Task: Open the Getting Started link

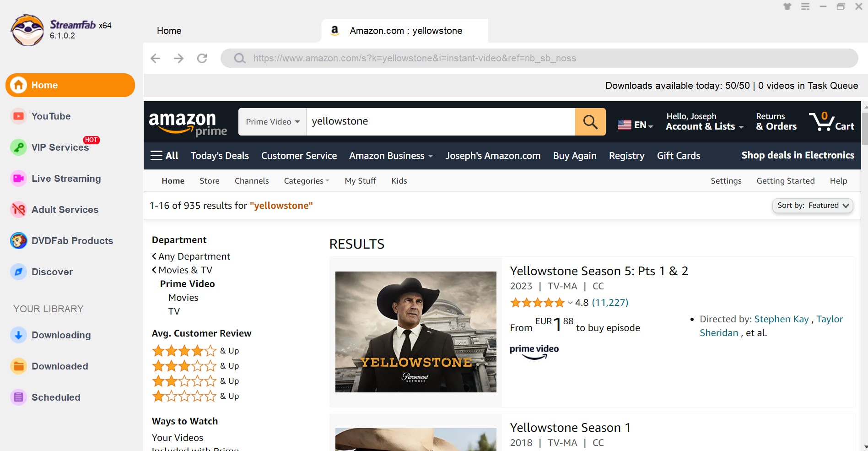Action: 785,181
